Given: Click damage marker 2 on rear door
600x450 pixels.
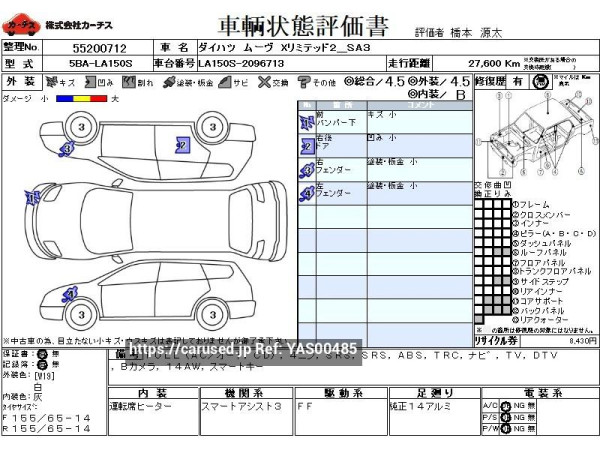Looking at the screenshot, I should [x=182, y=145].
